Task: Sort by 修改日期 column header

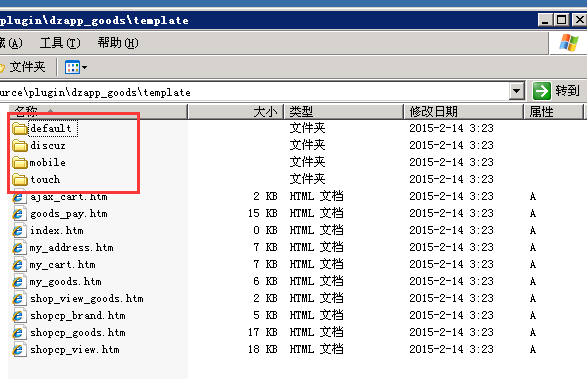Action: coord(463,112)
